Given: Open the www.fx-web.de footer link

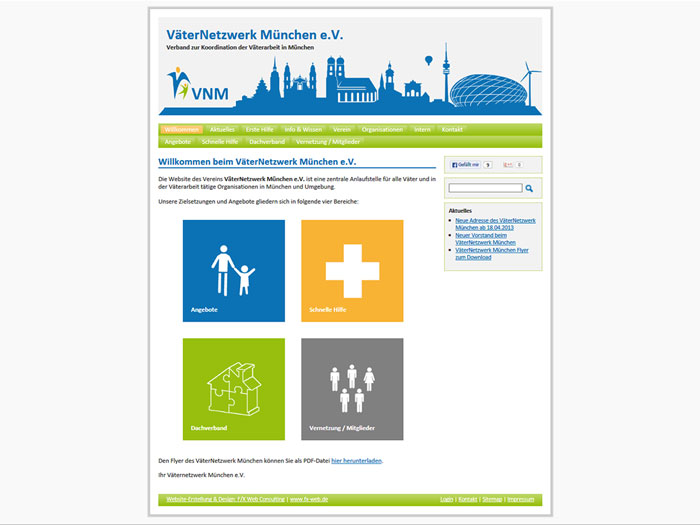Looking at the screenshot, I should tap(309, 499).
